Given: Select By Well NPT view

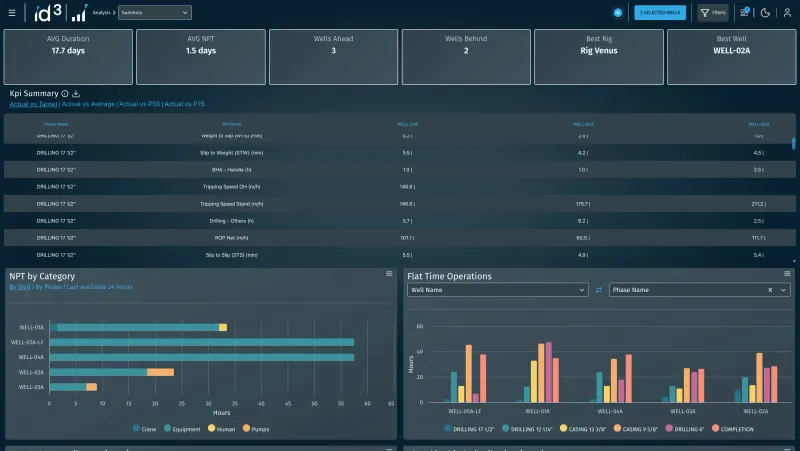Looking at the screenshot, I should [x=20, y=287].
